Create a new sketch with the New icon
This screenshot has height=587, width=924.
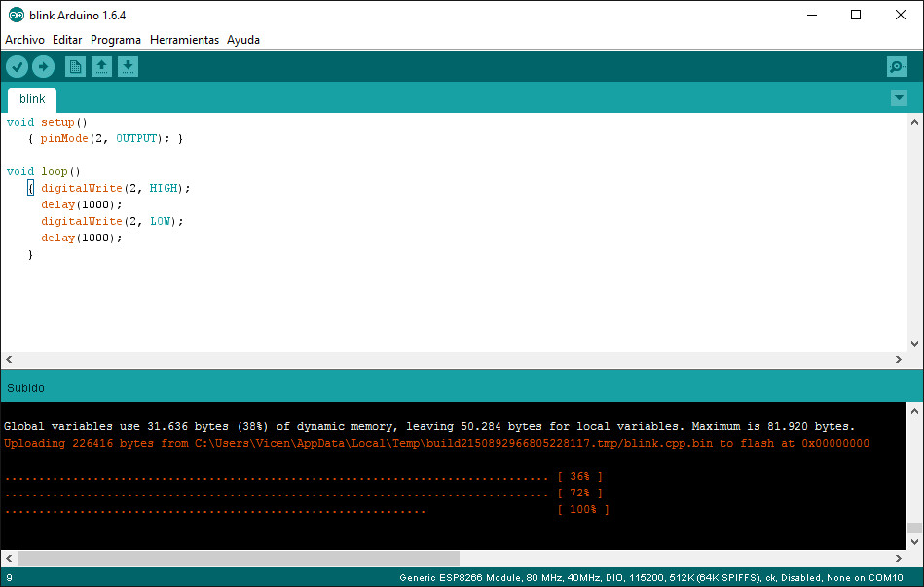[x=75, y=66]
